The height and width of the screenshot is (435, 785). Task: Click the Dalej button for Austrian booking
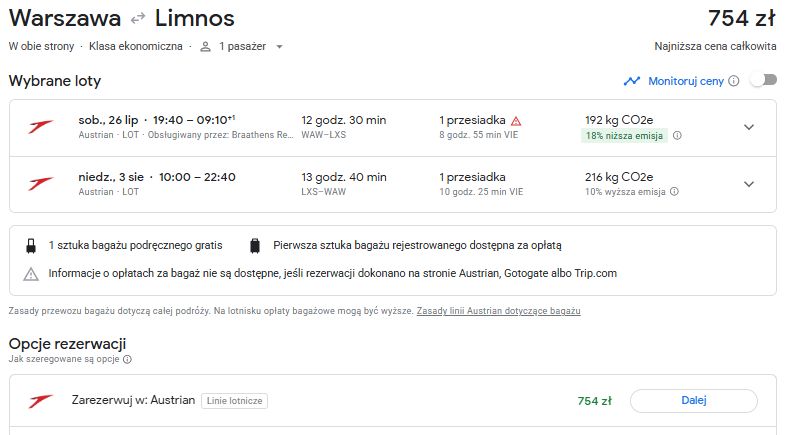coord(694,400)
